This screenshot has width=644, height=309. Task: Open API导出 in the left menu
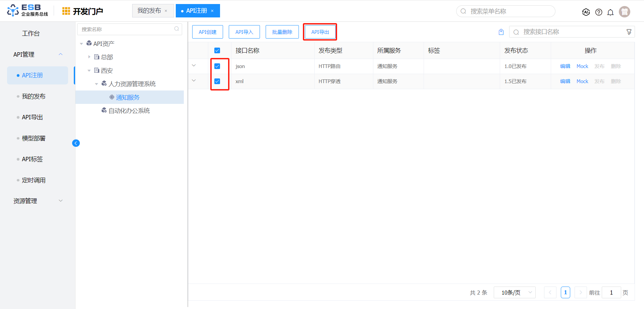(x=32, y=117)
